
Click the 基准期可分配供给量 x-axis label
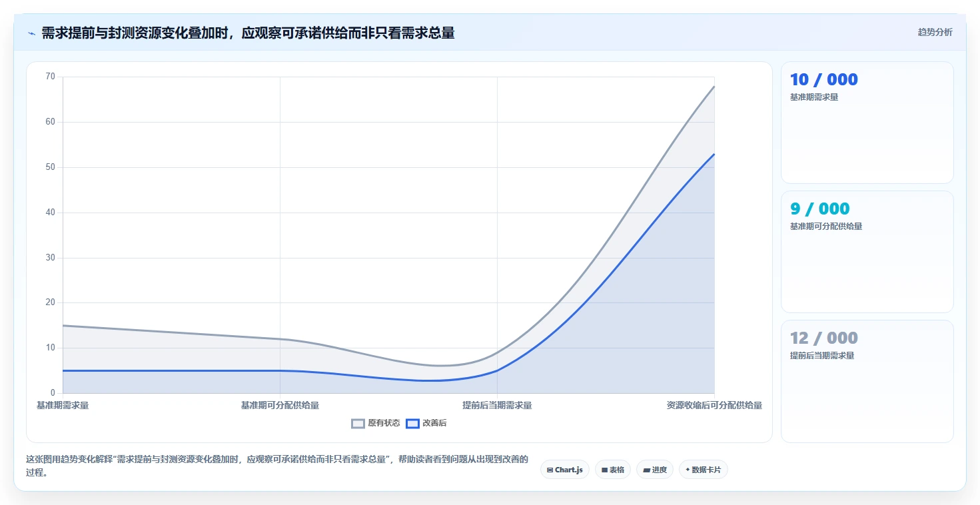280,405
